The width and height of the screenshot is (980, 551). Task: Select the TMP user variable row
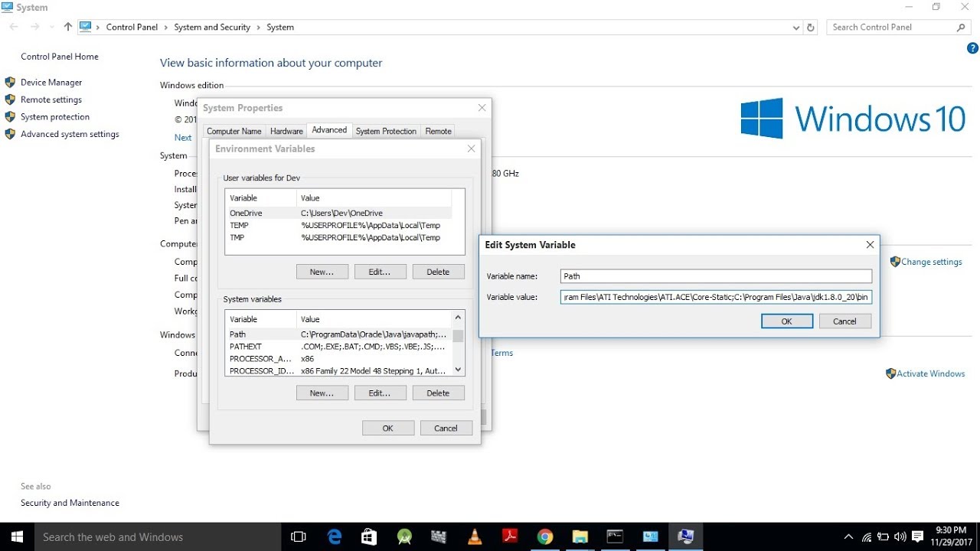(x=339, y=237)
